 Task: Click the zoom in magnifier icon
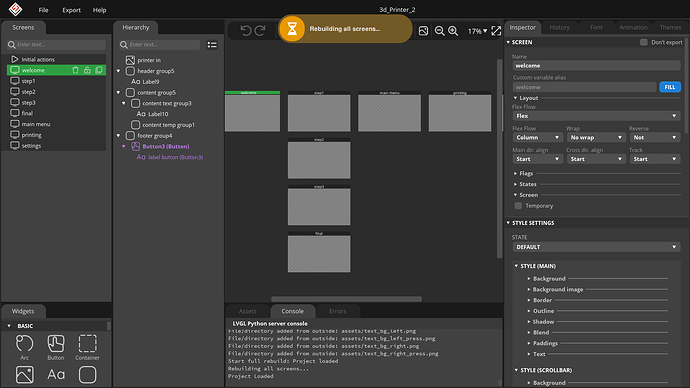point(453,31)
